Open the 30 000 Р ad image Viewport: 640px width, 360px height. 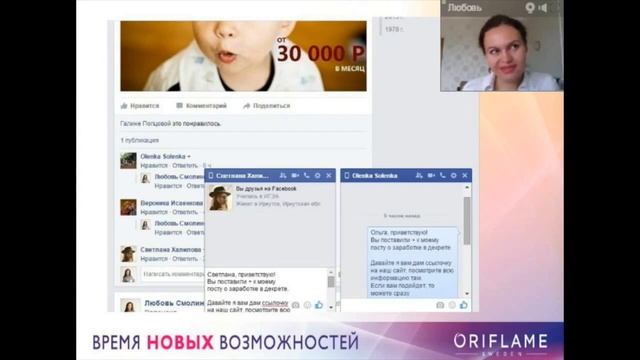(243, 56)
